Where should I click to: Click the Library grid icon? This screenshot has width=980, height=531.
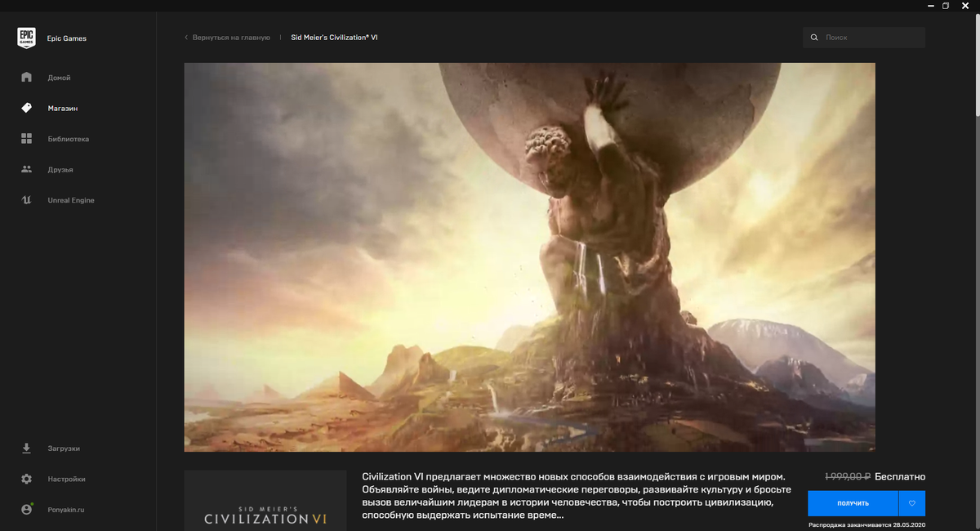(26, 139)
